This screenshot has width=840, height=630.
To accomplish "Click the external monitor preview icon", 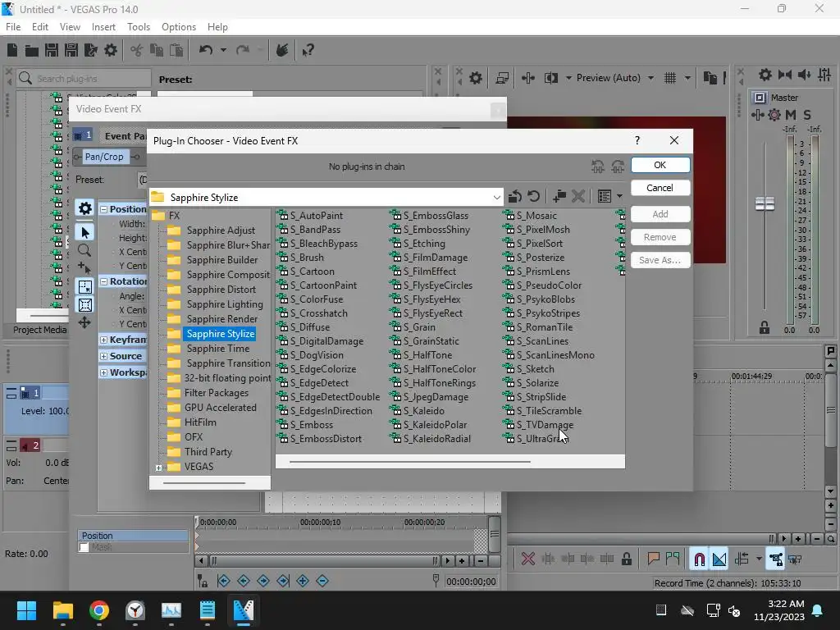I will point(502,78).
